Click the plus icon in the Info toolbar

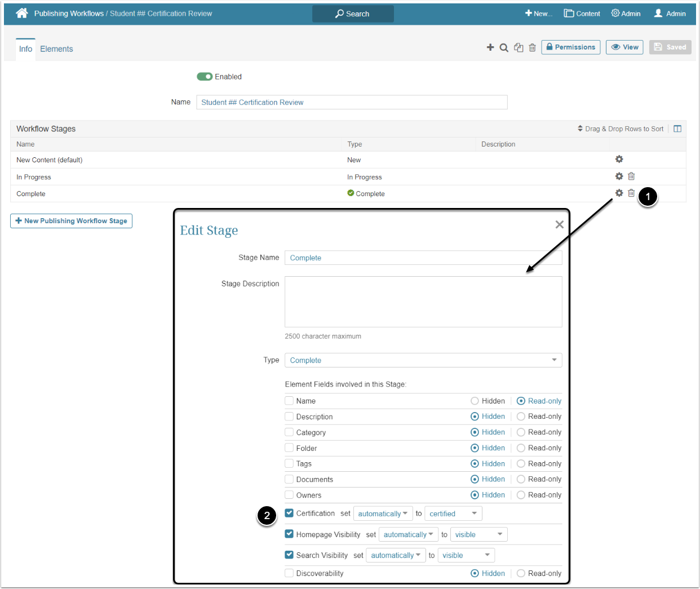point(490,47)
